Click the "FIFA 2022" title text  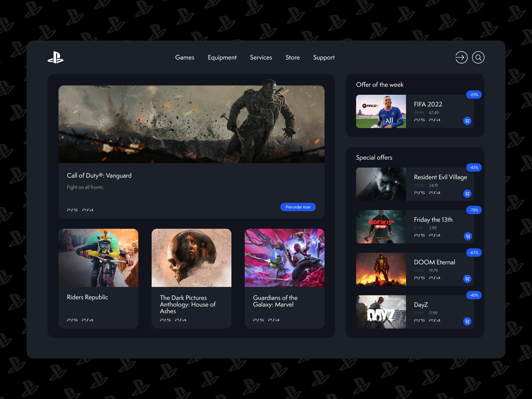(428, 104)
